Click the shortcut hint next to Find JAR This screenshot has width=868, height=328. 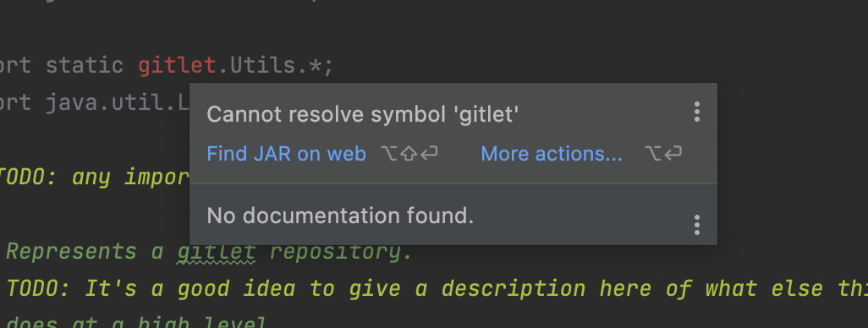(409, 154)
